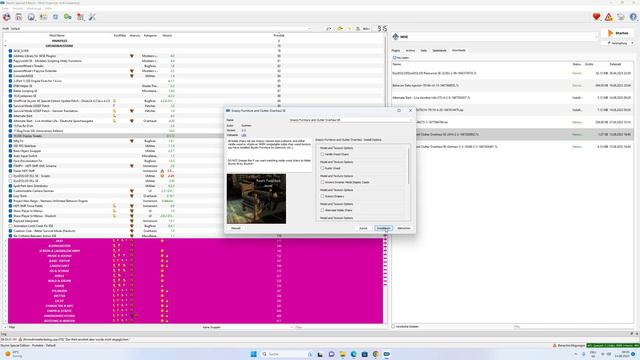
Task: Click the weather widget on taskbar
Action: point(13,354)
